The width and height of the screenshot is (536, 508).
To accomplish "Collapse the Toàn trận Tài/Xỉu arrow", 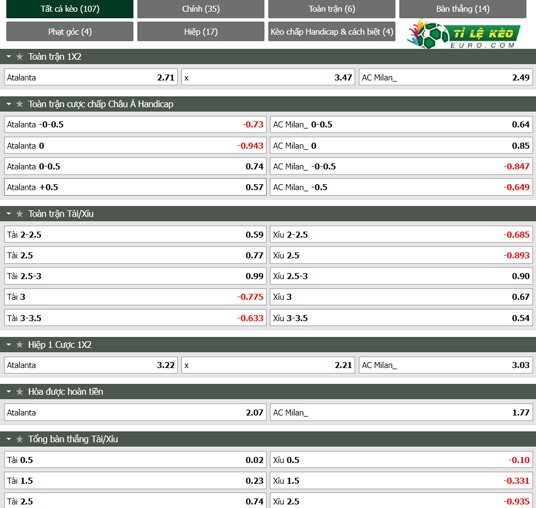I will click(9, 214).
